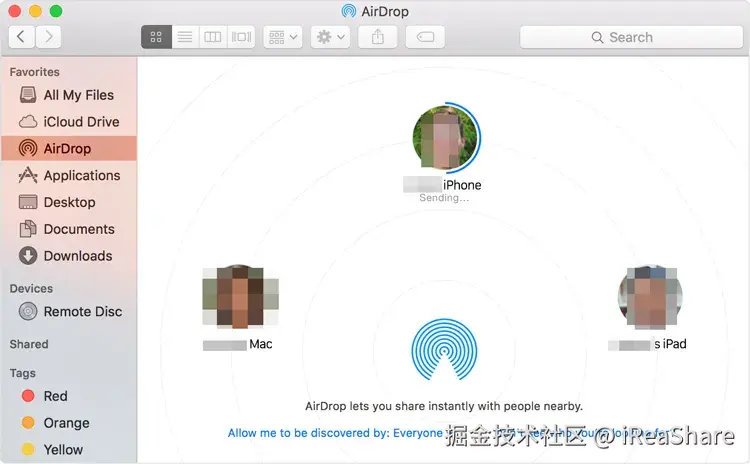Click the Applications icon
750x464 pixels.
28,175
